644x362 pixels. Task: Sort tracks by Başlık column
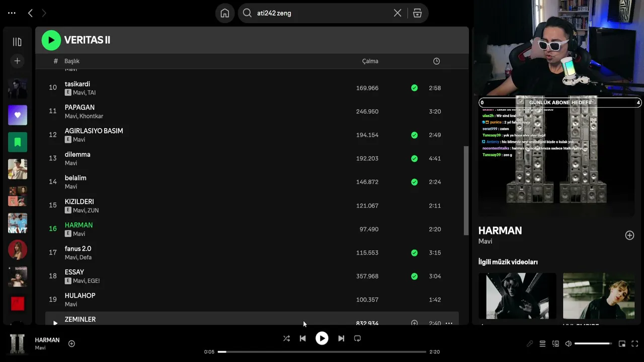(x=72, y=61)
